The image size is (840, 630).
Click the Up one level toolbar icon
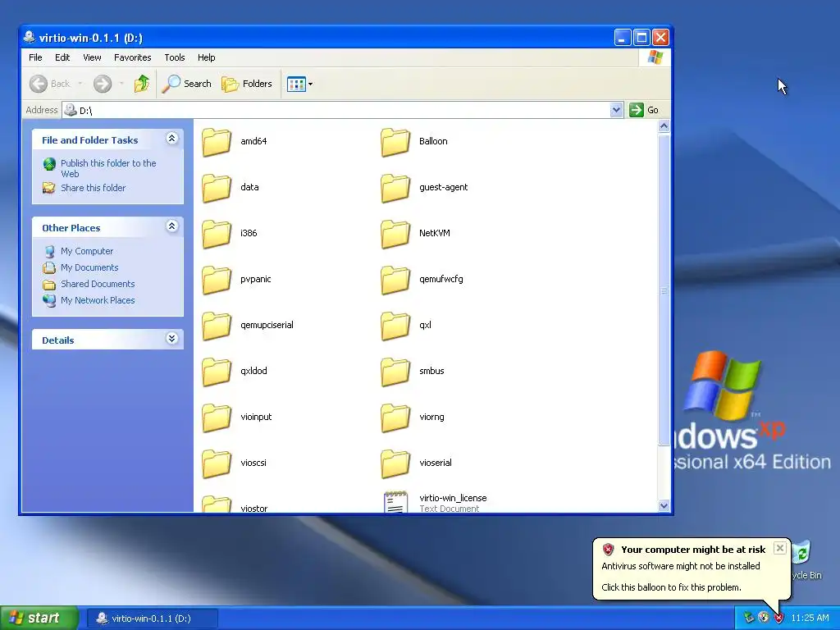coord(142,84)
